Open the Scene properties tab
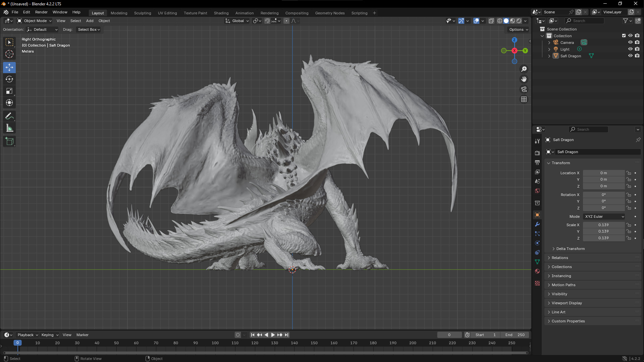The image size is (644, 362). pos(537,181)
